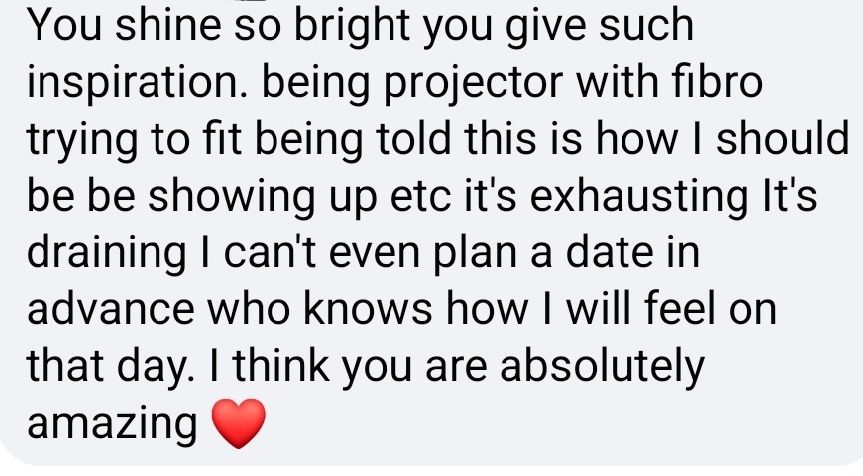The height and width of the screenshot is (476, 863).
Task: Click the word "amazing" before the heart
Action: click(112, 425)
